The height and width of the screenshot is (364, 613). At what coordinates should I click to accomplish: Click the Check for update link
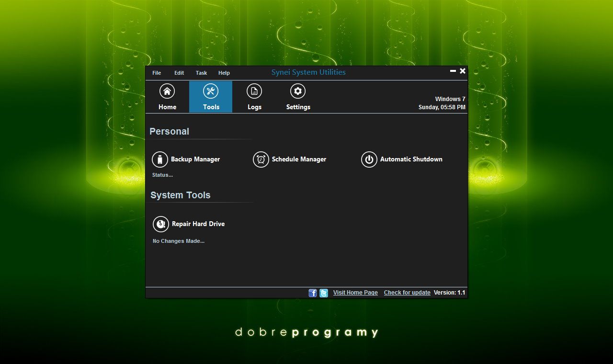tap(407, 293)
